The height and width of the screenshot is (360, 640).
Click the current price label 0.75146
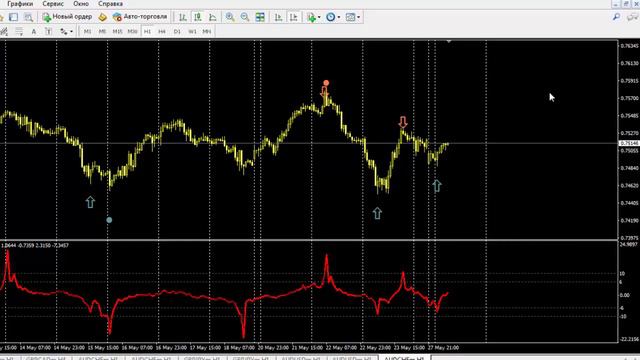coord(629,143)
